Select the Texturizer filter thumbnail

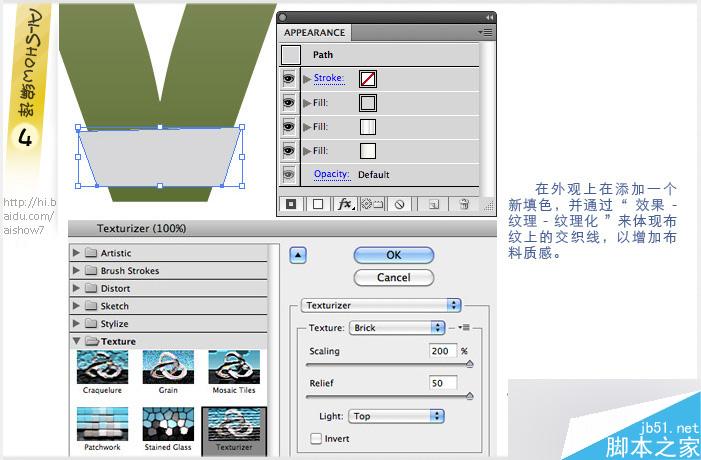(234, 425)
